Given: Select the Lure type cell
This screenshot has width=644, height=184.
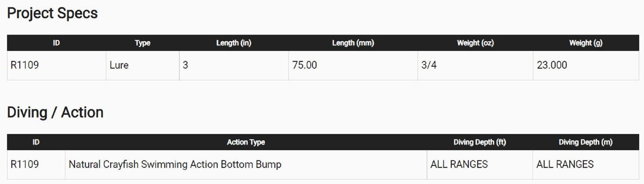Looking at the screenshot, I should click(119, 65).
